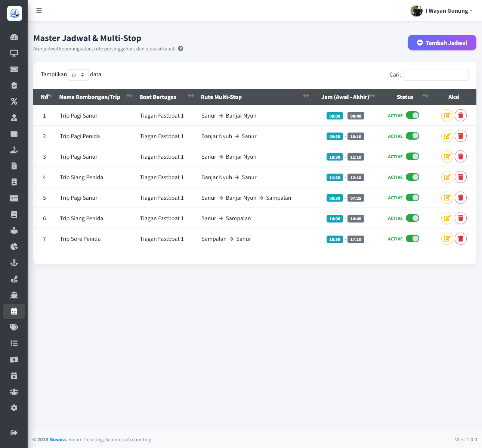Toggle active status for the 14:00 trip
Image resolution: width=482 pixels, height=448 pixels.
click(413, 218)
